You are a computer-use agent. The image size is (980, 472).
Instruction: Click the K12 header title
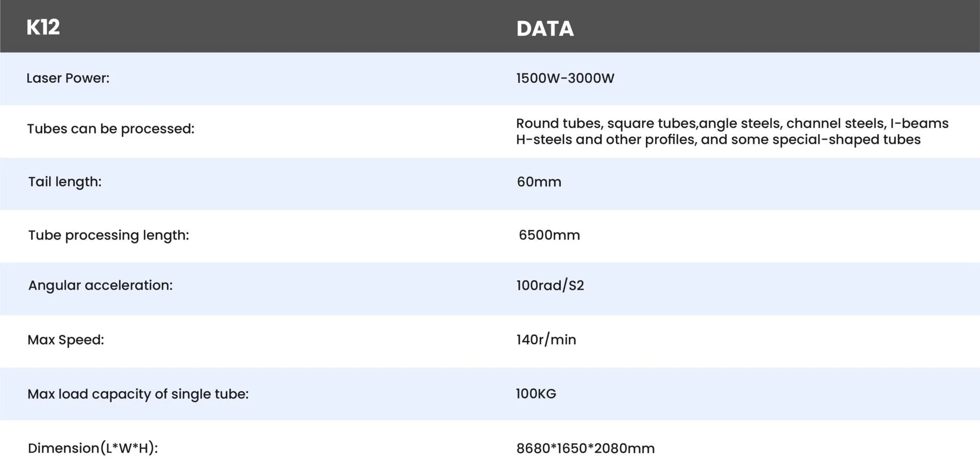43,27
